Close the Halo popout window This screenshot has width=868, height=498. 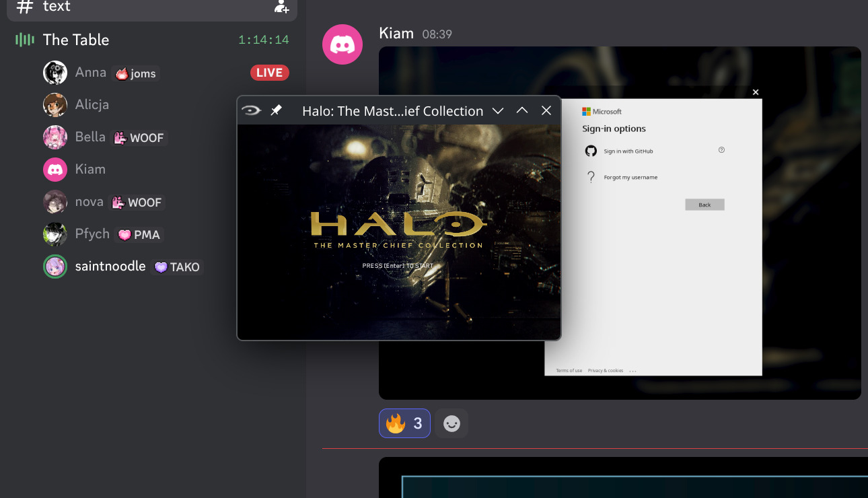(x=546, y=110)
